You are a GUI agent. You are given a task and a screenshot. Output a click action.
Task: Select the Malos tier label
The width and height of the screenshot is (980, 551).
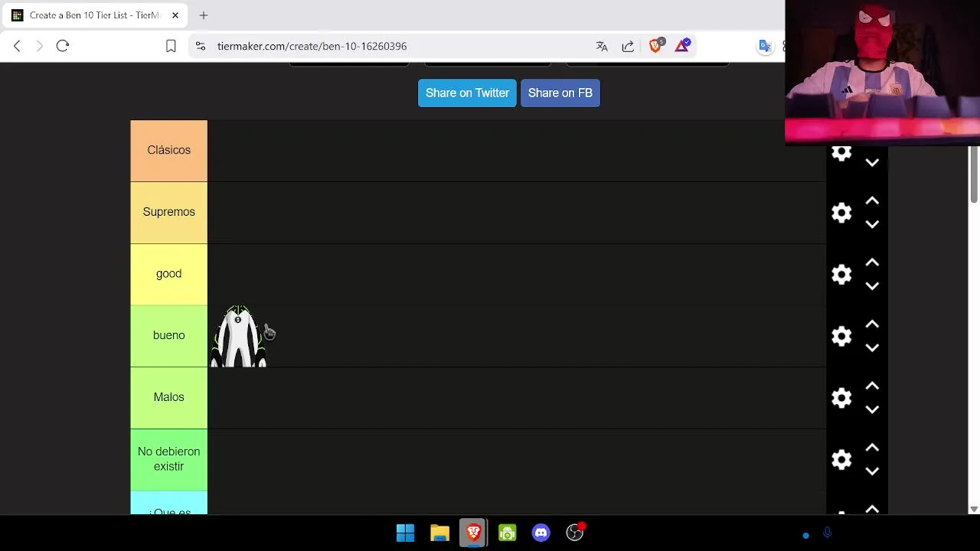(168, 397)
